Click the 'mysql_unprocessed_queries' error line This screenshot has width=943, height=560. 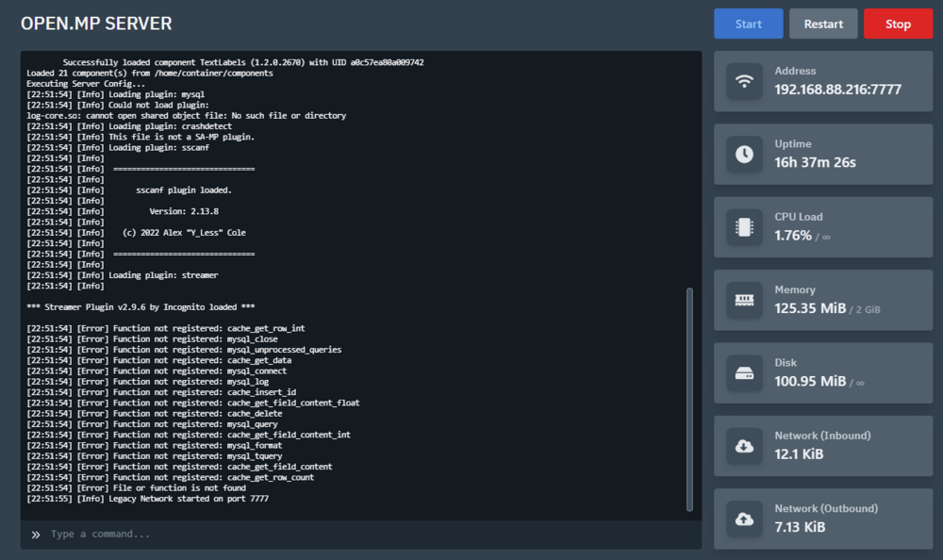point(184,350)
